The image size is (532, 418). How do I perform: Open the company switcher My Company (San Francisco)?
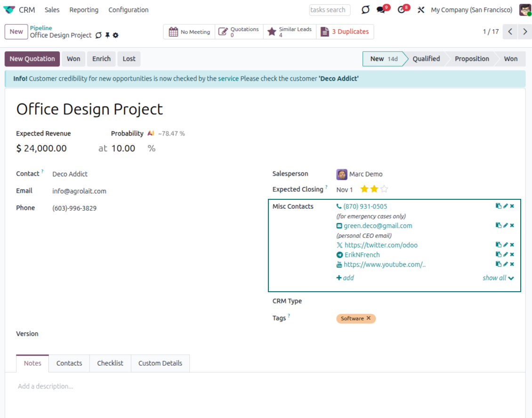click(x=471, y=10)
